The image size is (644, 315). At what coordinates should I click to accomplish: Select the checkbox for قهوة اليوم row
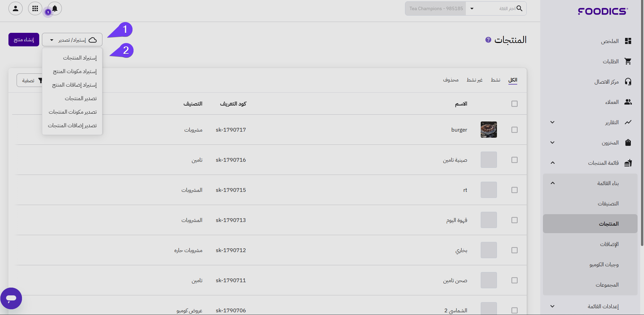(514, 220)
